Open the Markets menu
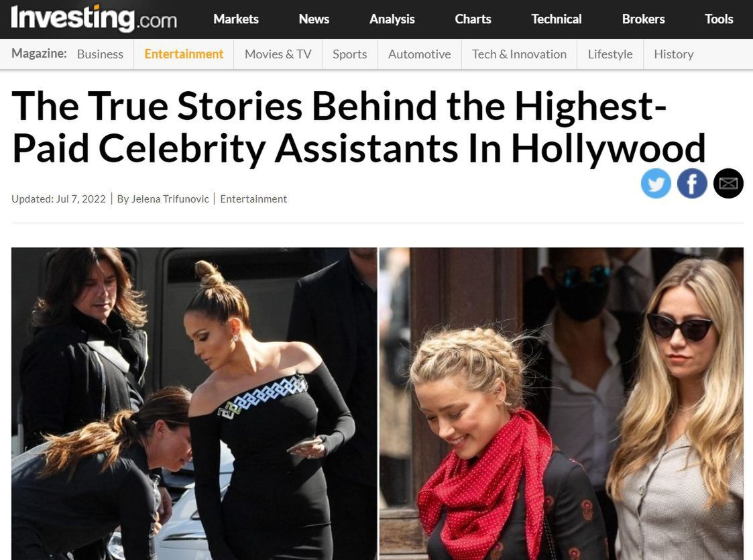Viewport: 753px width, 560px height. coord(236,19)
